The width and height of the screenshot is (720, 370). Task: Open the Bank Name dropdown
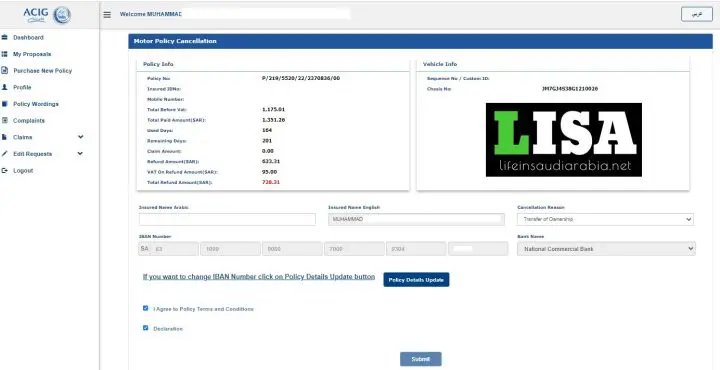point(606,249)
